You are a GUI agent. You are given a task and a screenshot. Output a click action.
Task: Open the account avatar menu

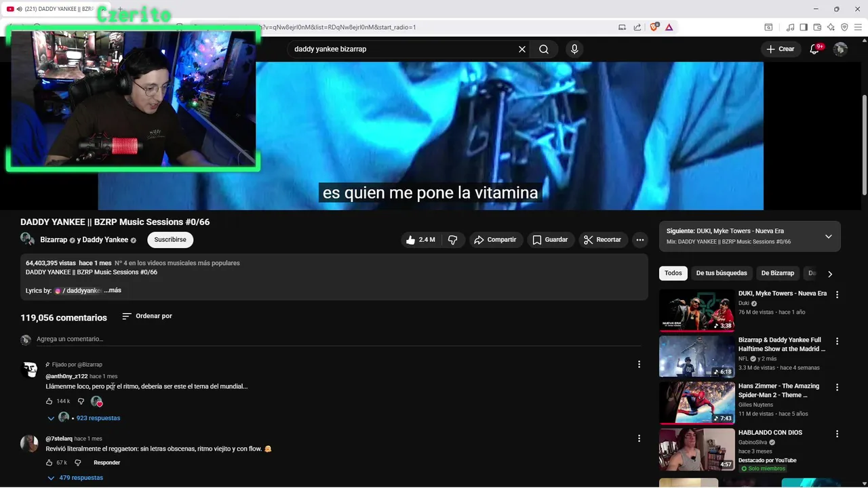click(x=840, y=49)
